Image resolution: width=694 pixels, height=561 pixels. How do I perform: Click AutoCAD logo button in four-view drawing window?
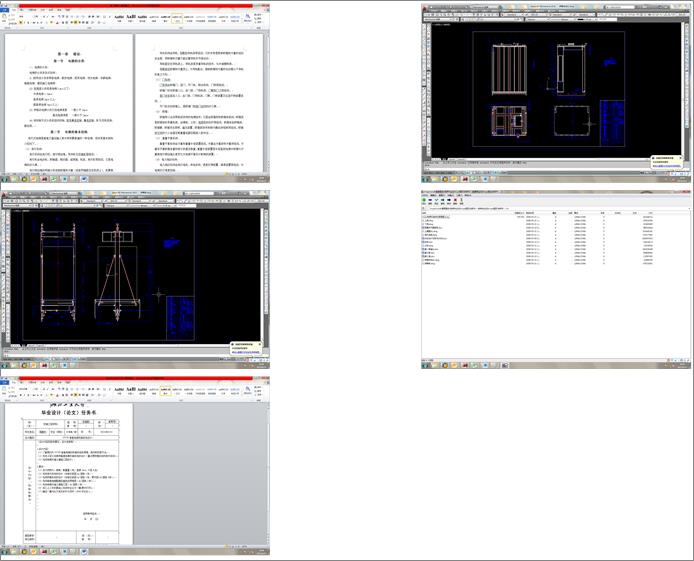(x=425, y=8)
